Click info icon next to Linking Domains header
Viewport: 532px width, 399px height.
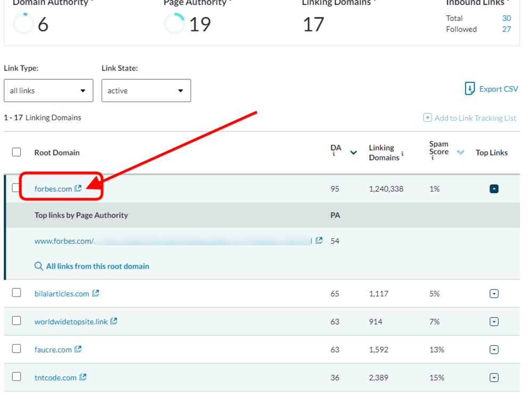point(402,154)
